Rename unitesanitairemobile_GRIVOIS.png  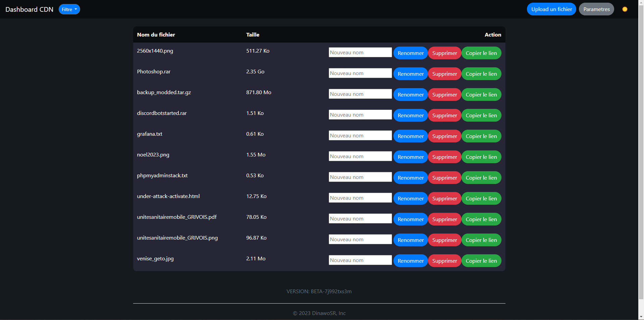coord(410,240)
